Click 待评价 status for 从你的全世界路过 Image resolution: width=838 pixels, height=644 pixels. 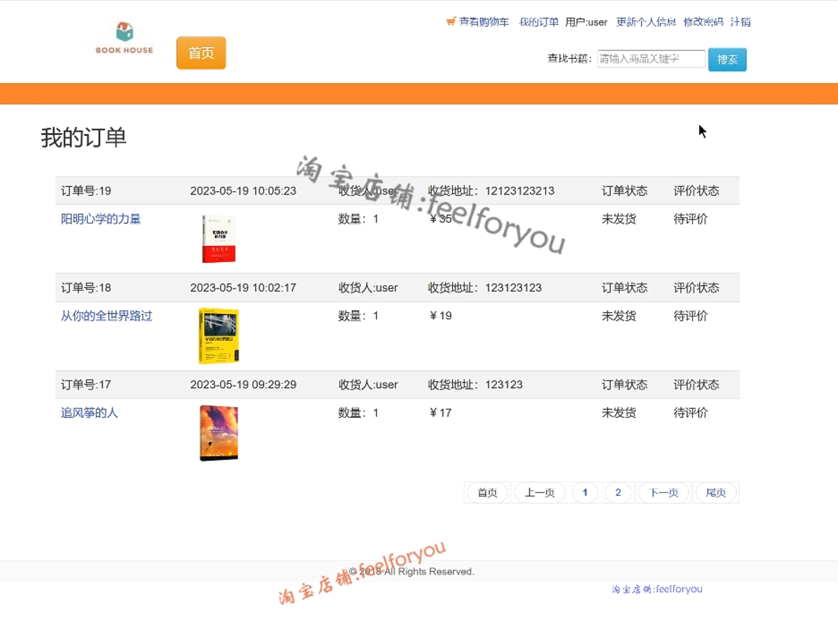point(691,316)
